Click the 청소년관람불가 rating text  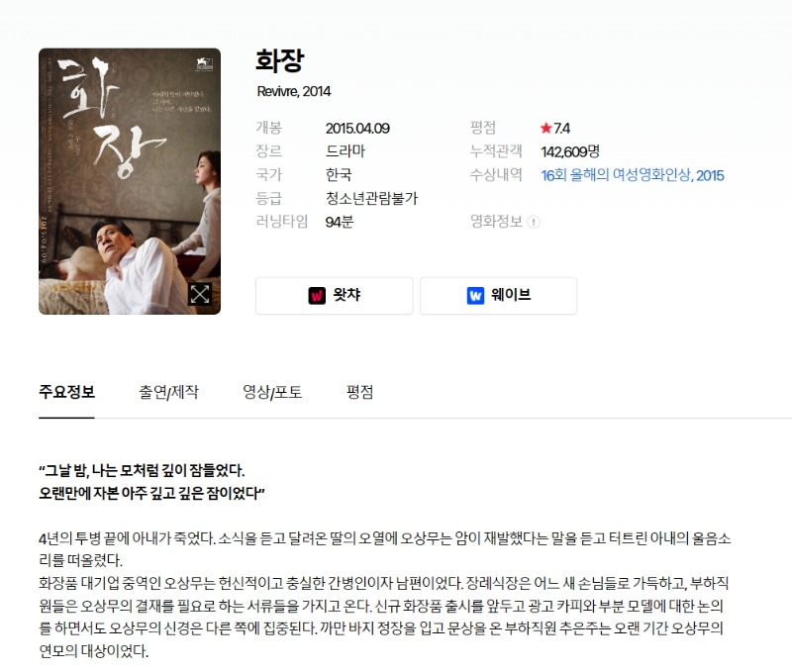pos(372,198)
